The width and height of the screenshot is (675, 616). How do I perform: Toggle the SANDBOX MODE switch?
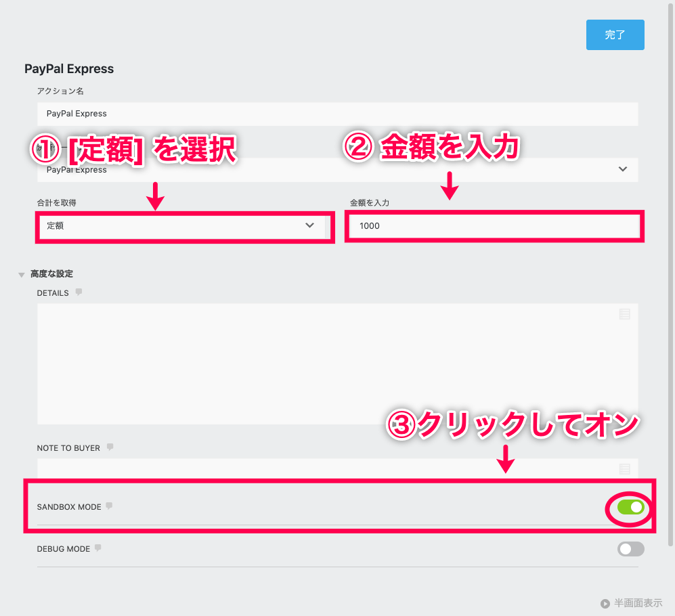click(x=631, y=507)
